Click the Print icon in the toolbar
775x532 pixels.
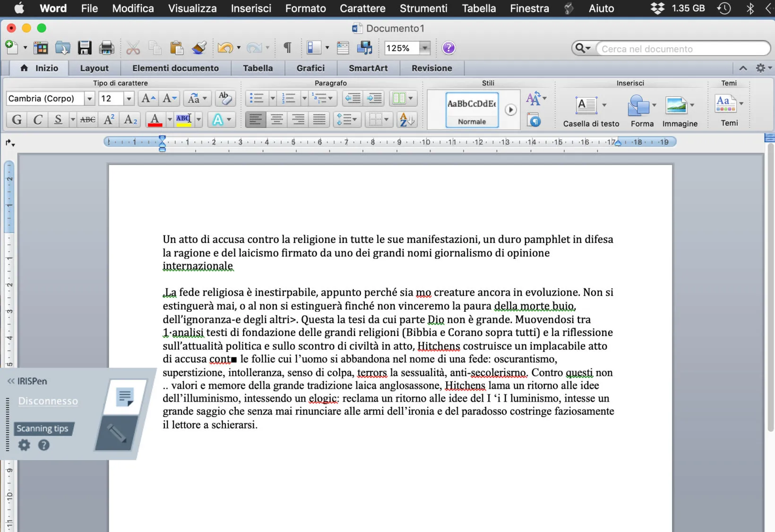tap(106, 47)
